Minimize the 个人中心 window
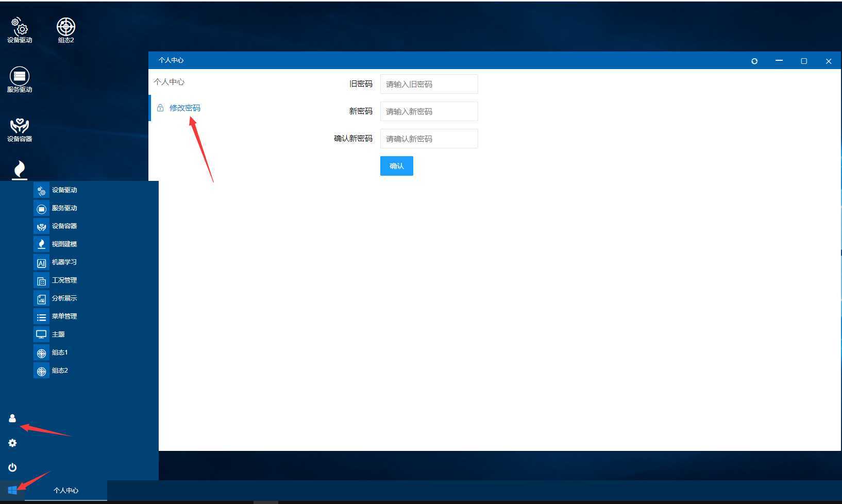The height and width of the screenshot is (504, 842). coord(779,61)
